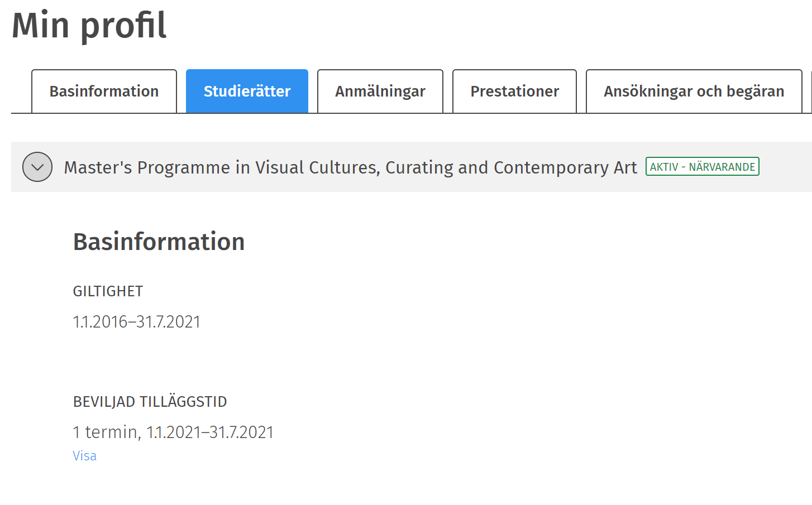The width and height of the screenshot is (812, 505).
Task: Click the word 'Contemporary Art' in programme title
Action: click(565, 167)
